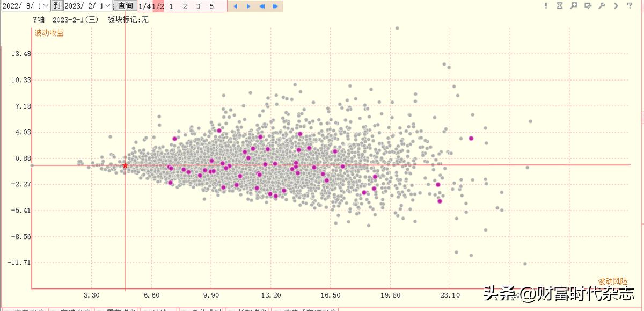Click the -8.56 Y-axis value
The image size is (644, 311).
(x=22, y=236)
